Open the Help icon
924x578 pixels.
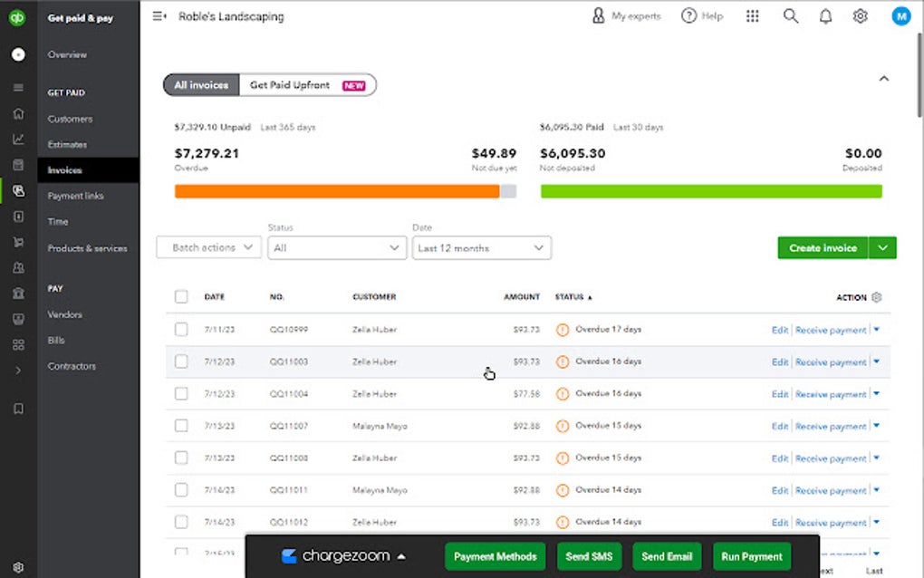point(702,16)
